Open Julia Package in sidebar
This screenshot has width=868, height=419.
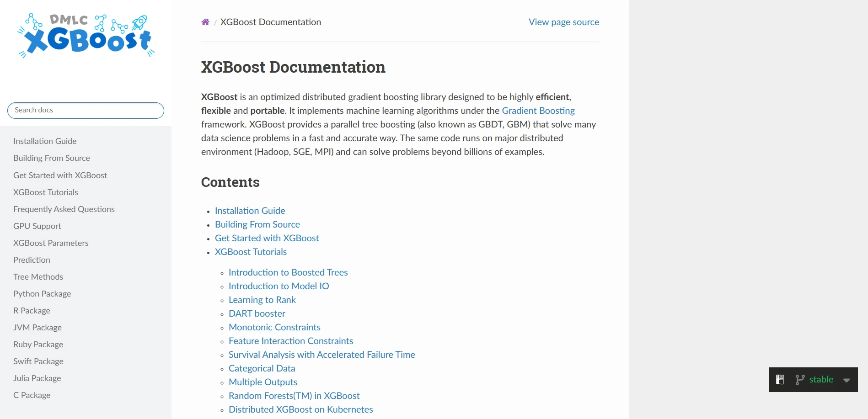37,378
